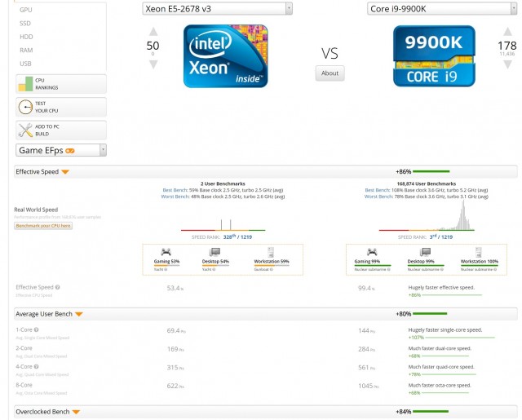
Task: Click the Xeon 1-Core score 69.4
Action: 176,331
